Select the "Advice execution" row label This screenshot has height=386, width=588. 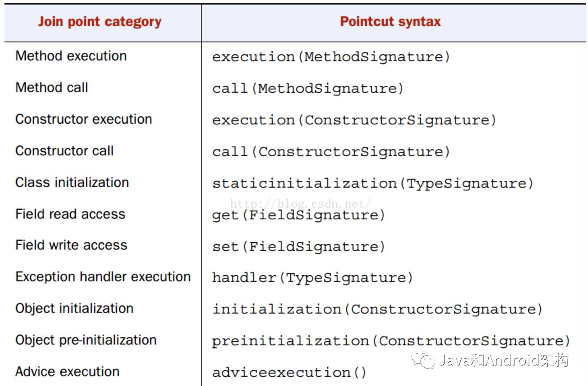click(67, 372)
